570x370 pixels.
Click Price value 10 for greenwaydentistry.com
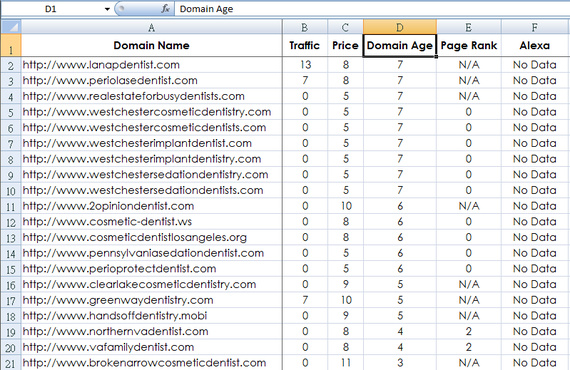point(346,300)
